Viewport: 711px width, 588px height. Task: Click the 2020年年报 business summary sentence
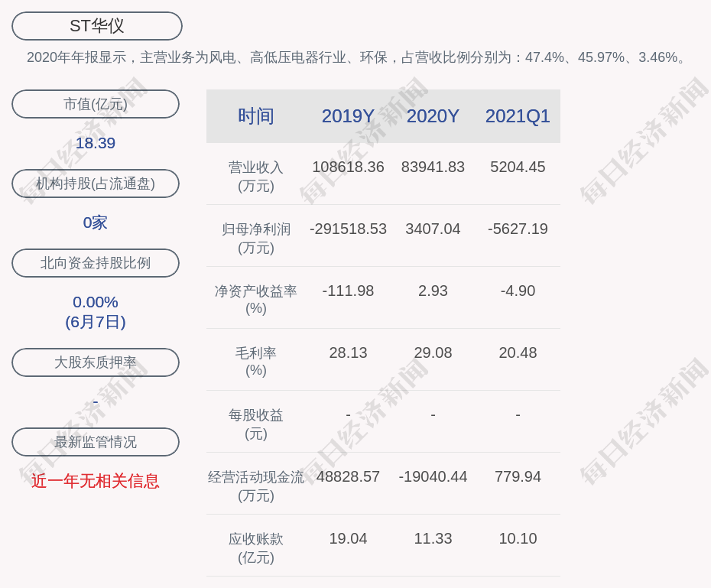357,57
